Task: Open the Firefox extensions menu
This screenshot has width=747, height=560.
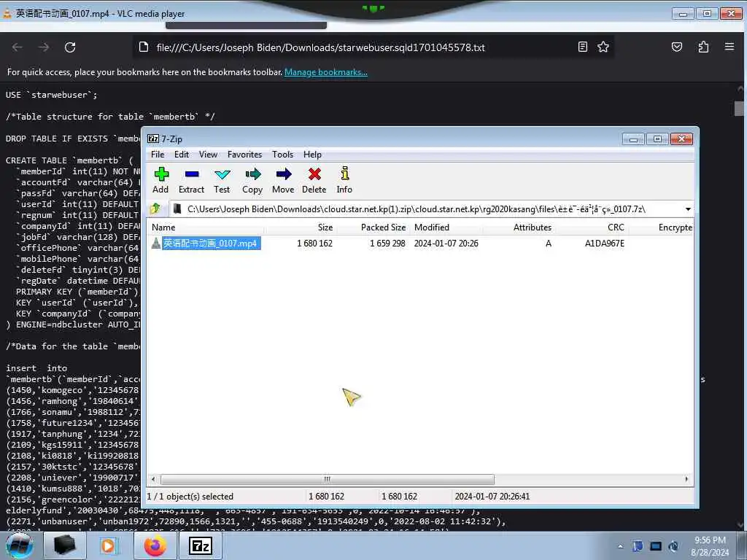Action: click(703, 47)
